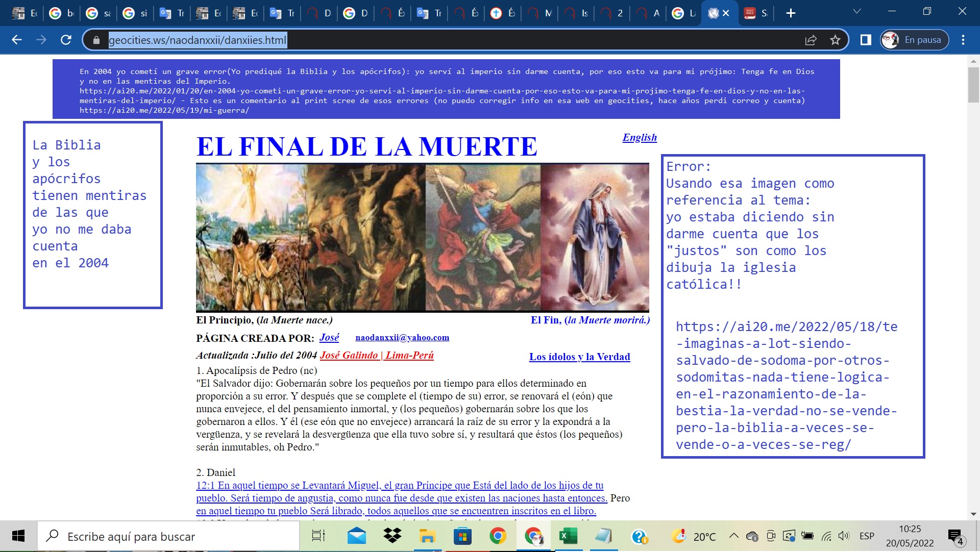Go back with the browser back arrow
980x552 pixels.
click(x=17, y=40)
